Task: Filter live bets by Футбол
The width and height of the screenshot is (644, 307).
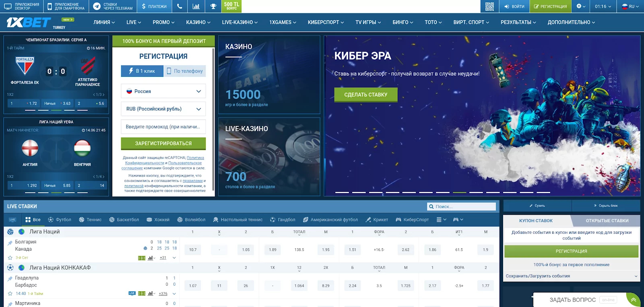Action: pyautogui.click(x=60, y=220)
